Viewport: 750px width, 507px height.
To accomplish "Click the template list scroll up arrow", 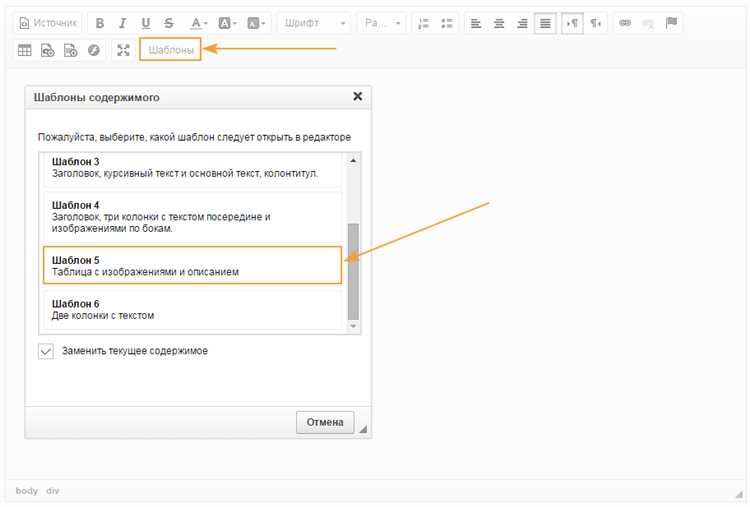I will click(x=353, y=160).
